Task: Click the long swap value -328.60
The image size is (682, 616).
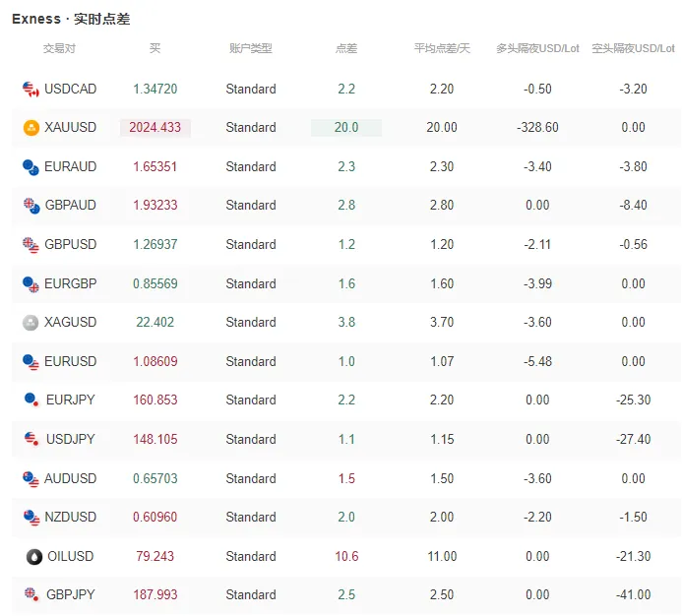Action: pos(537,128)
